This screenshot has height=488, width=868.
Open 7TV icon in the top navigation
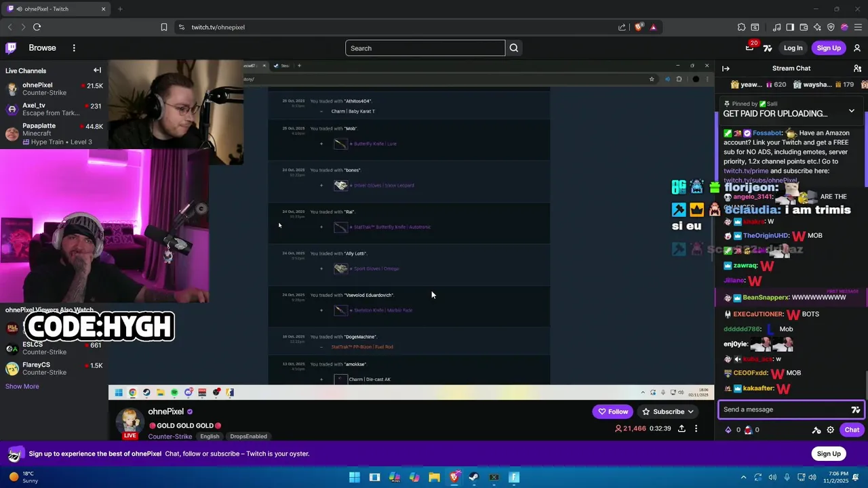(768, 48)
